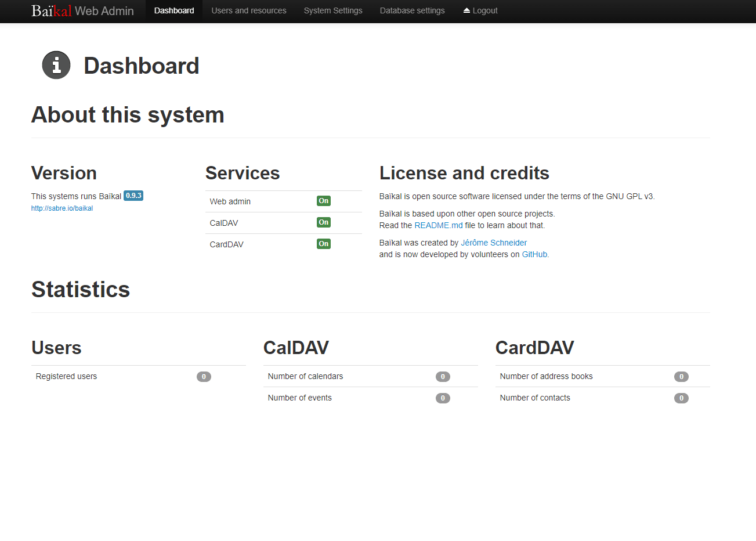Click 'Number of address books' text

[547, 376]
